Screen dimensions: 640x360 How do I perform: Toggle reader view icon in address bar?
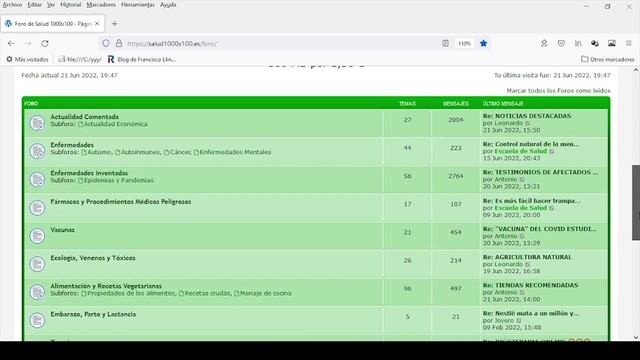445,43
